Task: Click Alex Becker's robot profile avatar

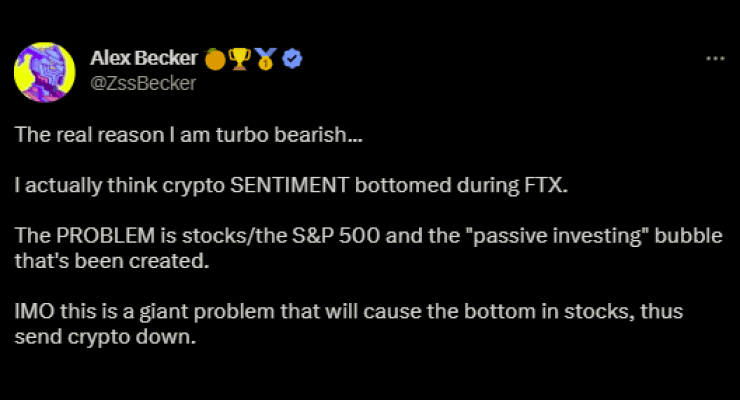Action: pos(45,72)
